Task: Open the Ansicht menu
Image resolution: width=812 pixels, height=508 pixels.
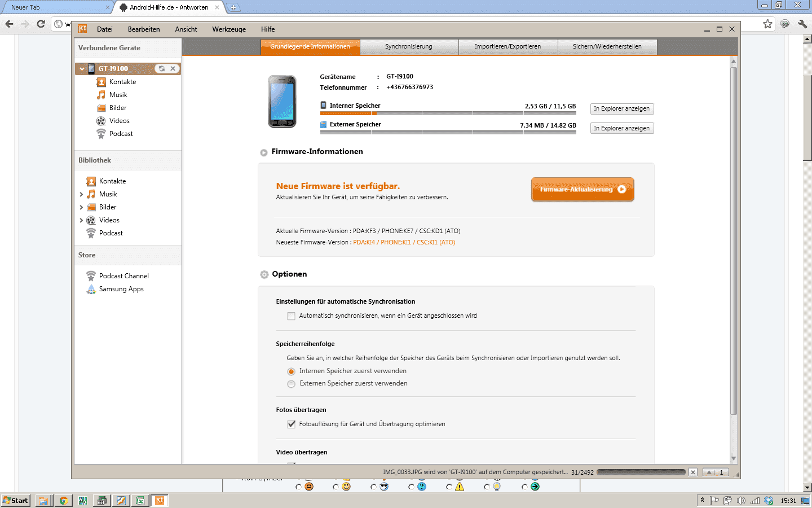Action: [x=186, y=29]
